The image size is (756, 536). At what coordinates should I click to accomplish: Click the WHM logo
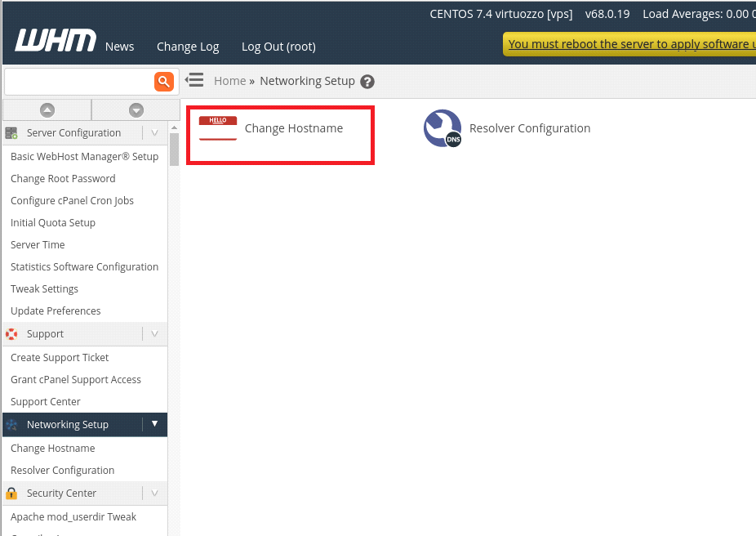click(56, 39)
